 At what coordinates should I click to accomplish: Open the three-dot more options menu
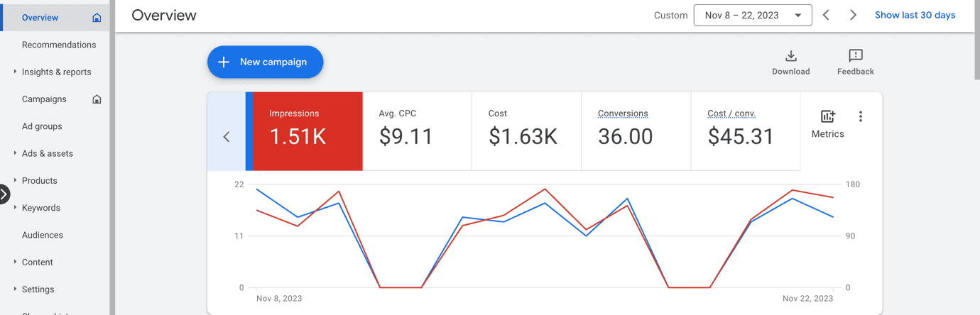[860, 117]
